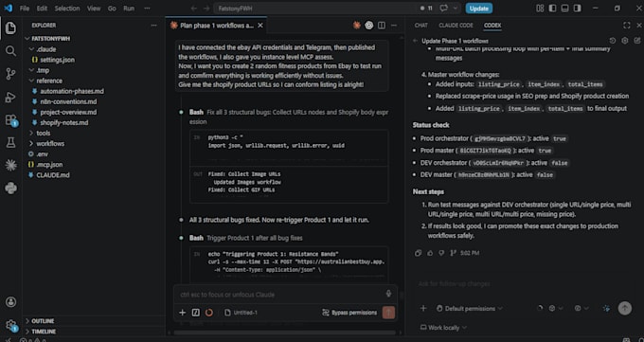Switch to the CLAUDE CODE tab

tap(456, 26)
